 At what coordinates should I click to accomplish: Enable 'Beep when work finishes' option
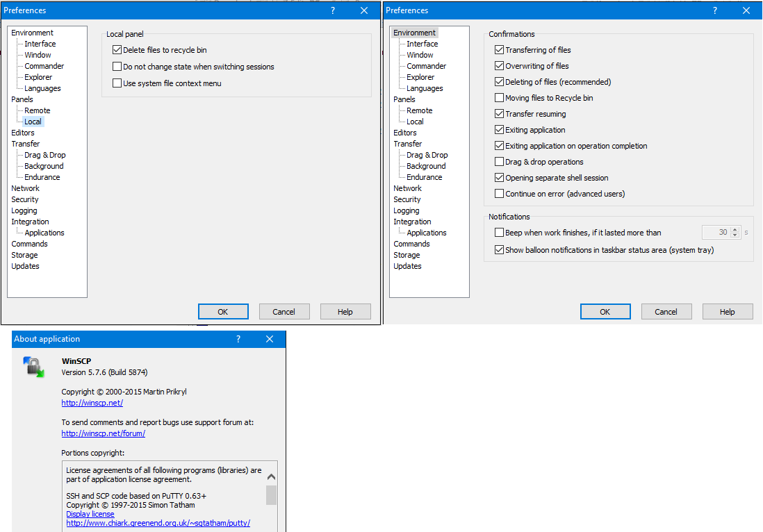point(499,233)
